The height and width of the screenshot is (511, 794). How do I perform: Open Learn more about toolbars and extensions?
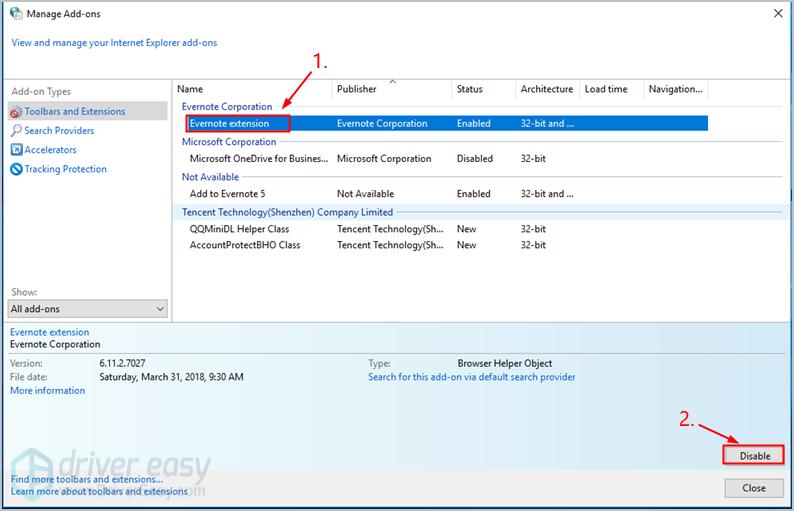(x=99, y=491)
